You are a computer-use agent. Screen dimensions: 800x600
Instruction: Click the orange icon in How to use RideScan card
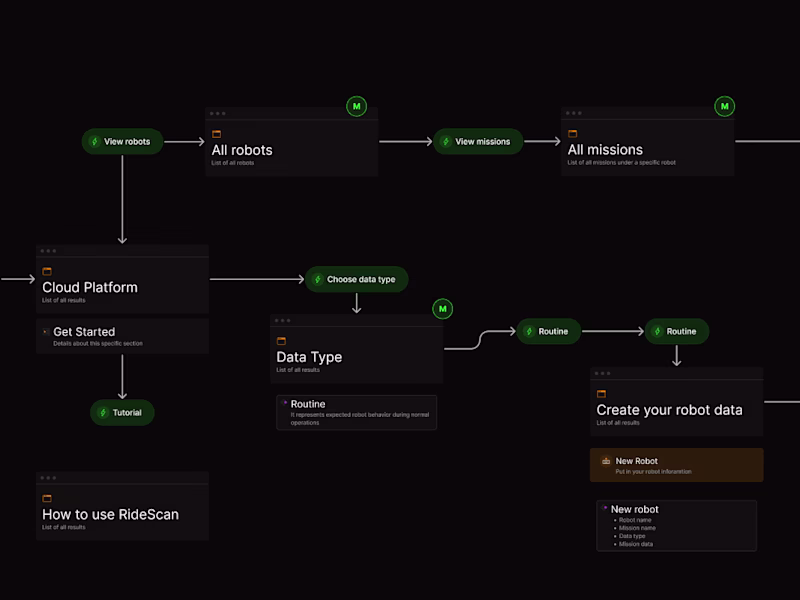(47, 498)
